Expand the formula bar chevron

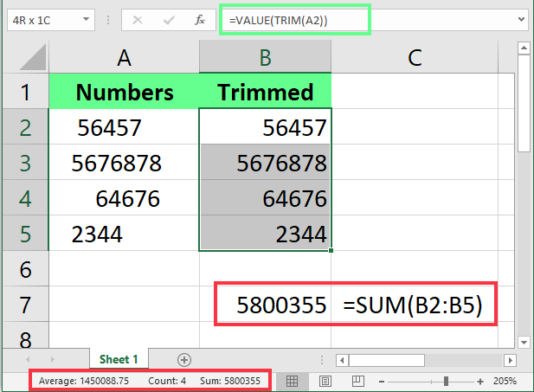[x=521, y=19]
